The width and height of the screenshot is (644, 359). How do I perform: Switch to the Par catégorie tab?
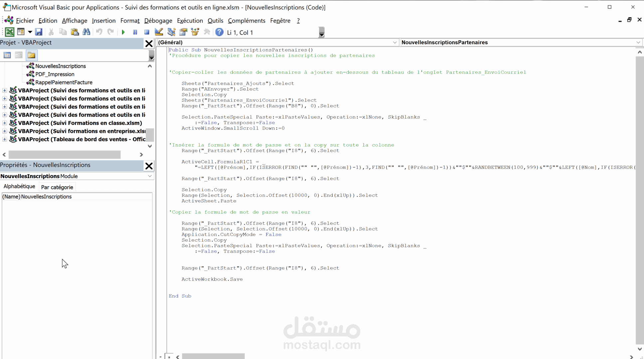coord(57,187)
